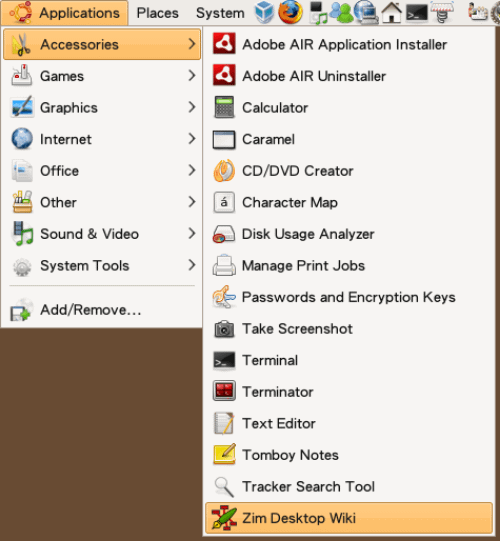The width and height of the screenshot is (500, 541).
Task: Click the Calculator icon
Action: click(x=224, y=107)
